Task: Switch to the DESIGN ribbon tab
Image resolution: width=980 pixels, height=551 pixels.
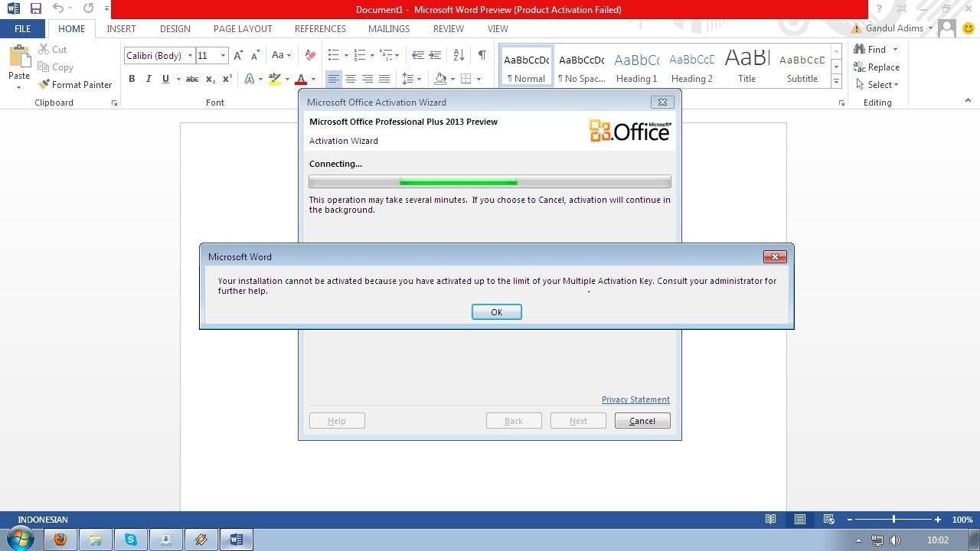Action: click(175, 28)
